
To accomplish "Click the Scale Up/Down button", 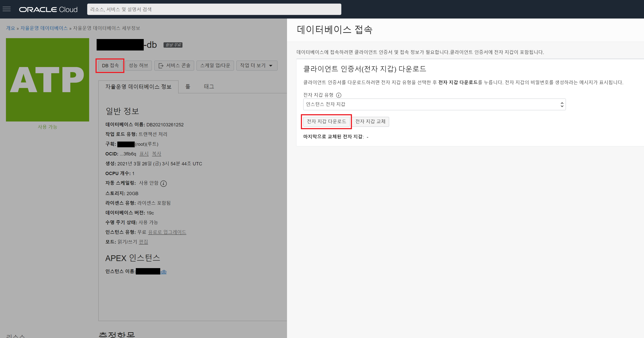I will point(215,66).
